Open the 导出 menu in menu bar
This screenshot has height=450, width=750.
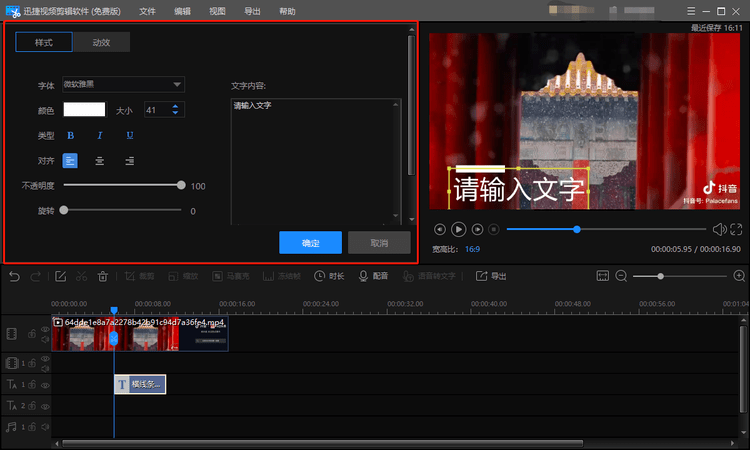pos(252,11)
